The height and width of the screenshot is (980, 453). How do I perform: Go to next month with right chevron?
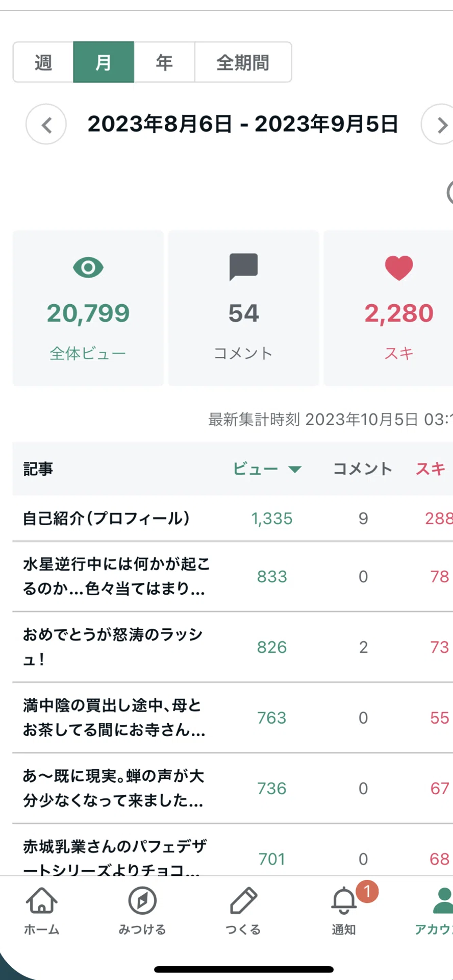pyautogui.click(x=440, y=125)
